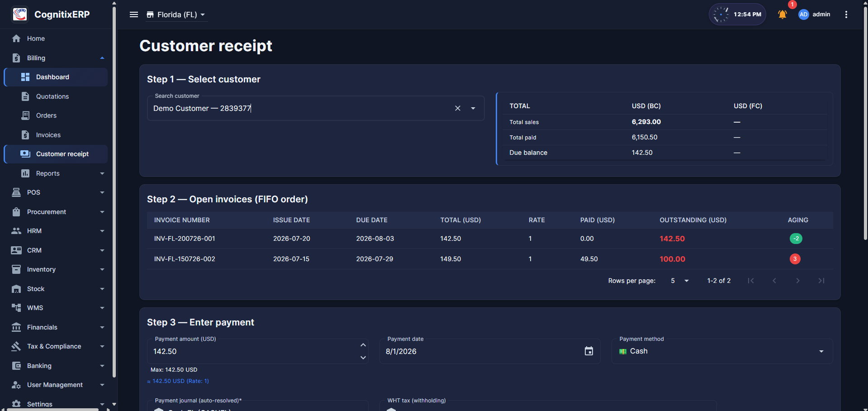This screenshot has width=868, height=411.
Task: Go to Quotations page
Action: pos(56,96)
